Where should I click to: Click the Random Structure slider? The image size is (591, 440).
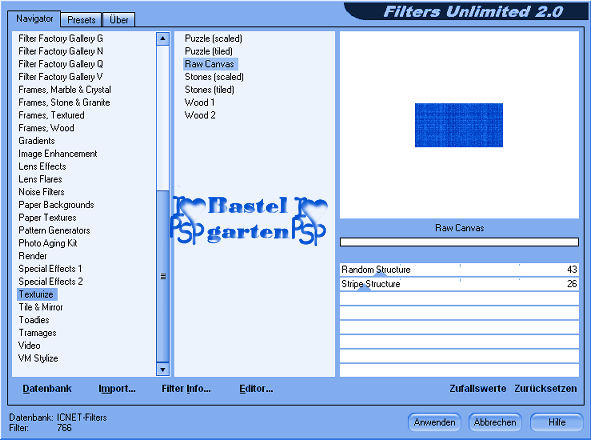(459, 270)
